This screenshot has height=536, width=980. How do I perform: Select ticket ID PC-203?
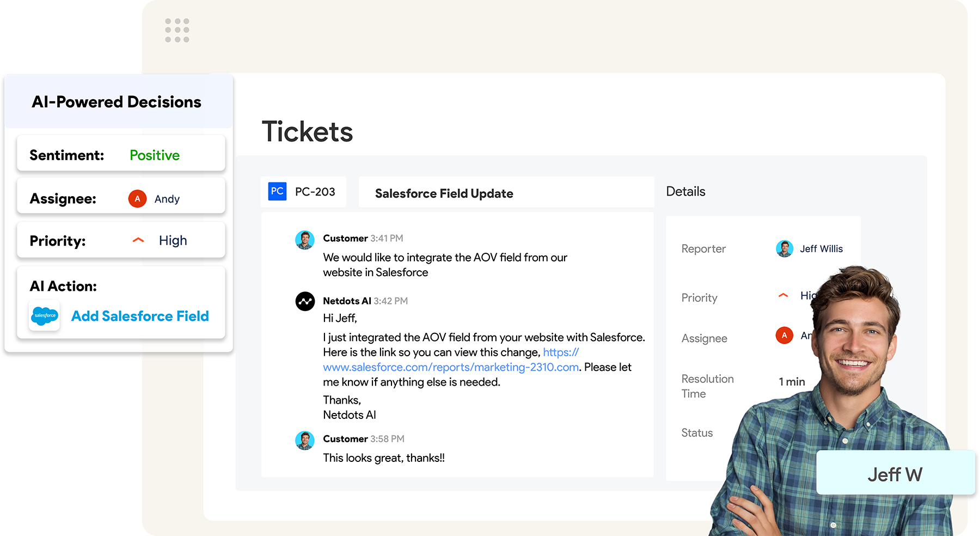tap(315, 192)
